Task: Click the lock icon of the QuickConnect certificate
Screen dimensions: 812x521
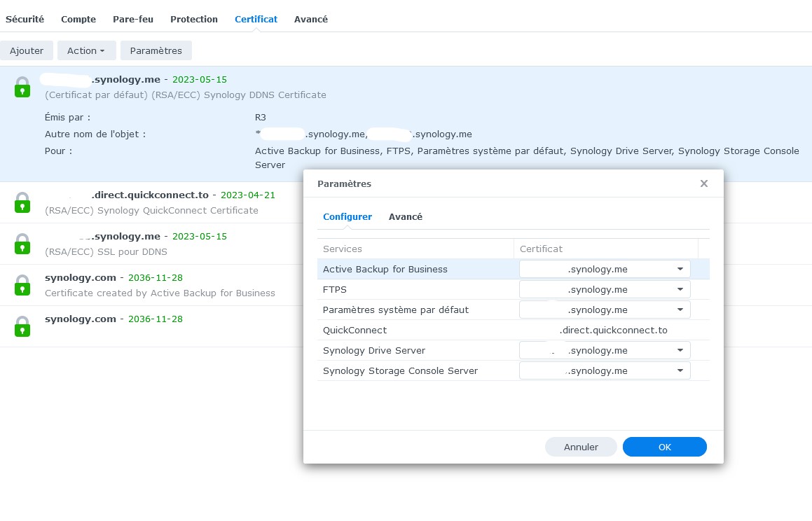Action: [x=22, y=202]
